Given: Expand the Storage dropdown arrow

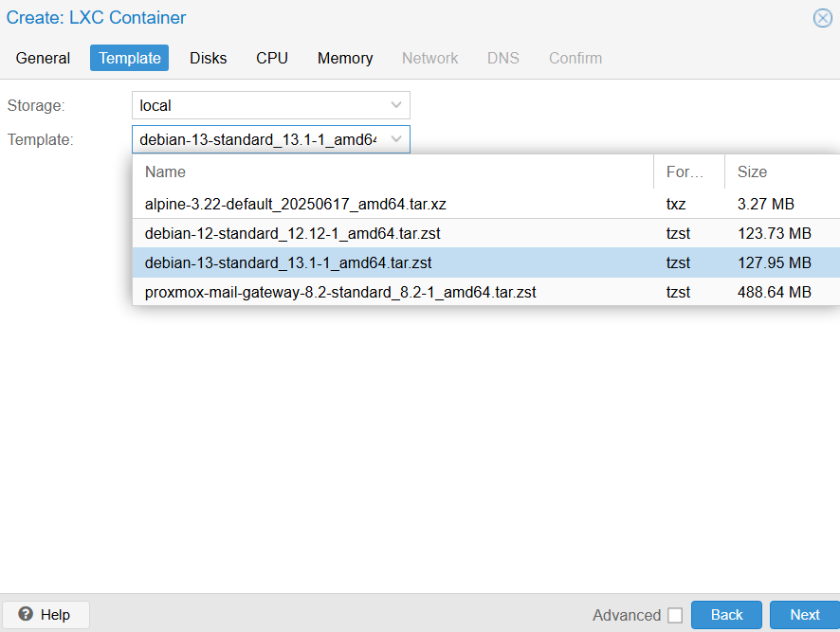Looking at the screenshot, I should pos(396,105).
